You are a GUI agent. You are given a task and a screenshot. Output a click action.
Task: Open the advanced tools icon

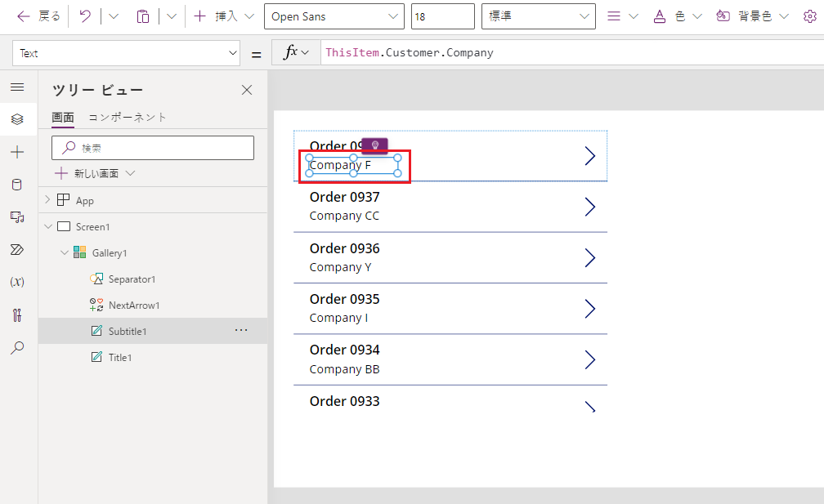pos(17,314)
